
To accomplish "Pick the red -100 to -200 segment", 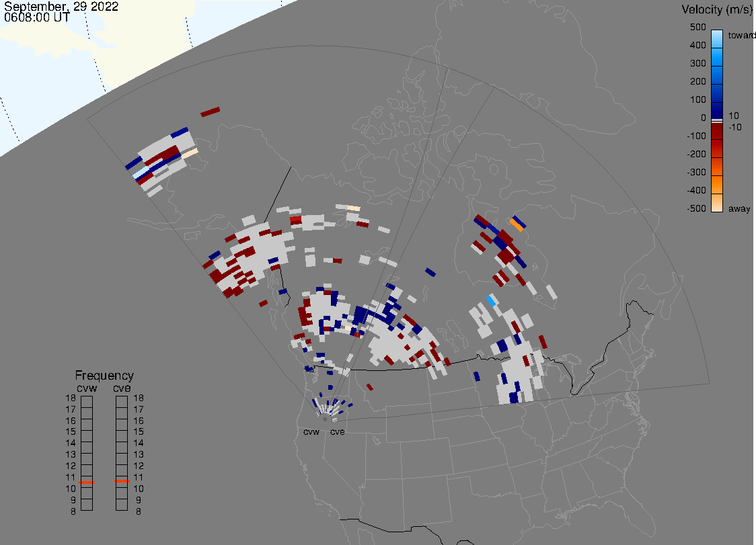I will pyautogui.click(x=717, y=149).
